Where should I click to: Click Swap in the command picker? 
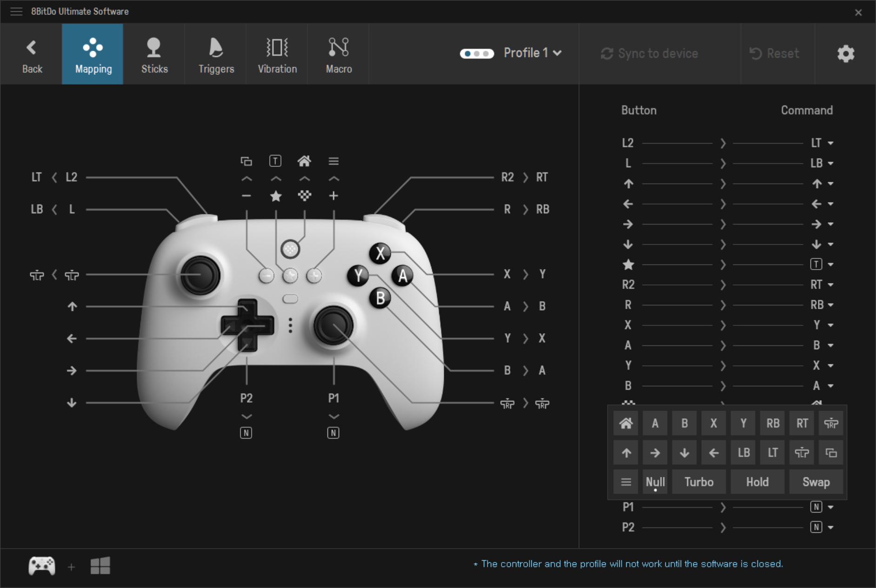816,482
